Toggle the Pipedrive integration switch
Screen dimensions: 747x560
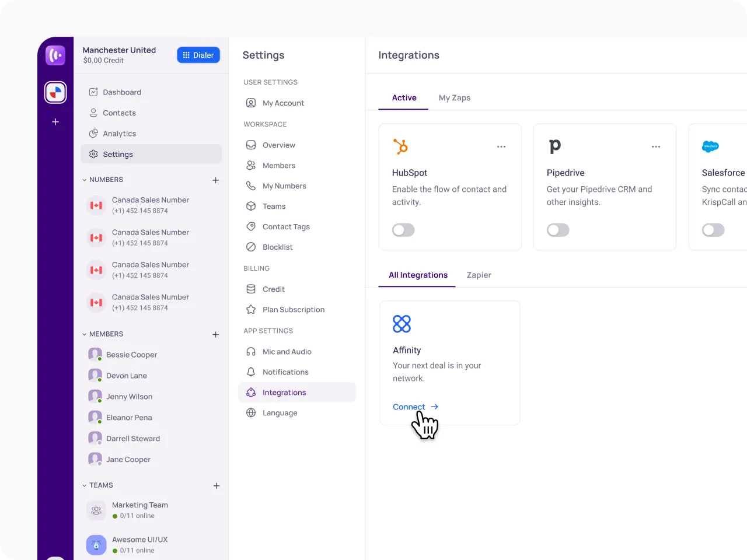coord(558,230)
